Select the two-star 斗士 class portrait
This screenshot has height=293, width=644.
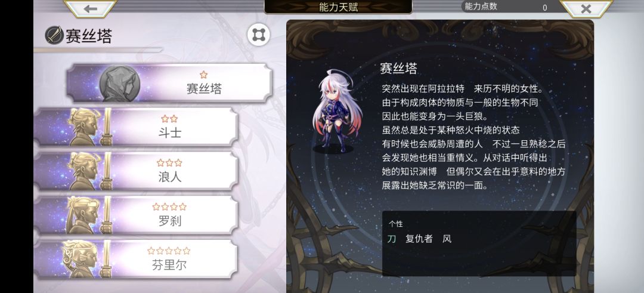pos(87,127)
